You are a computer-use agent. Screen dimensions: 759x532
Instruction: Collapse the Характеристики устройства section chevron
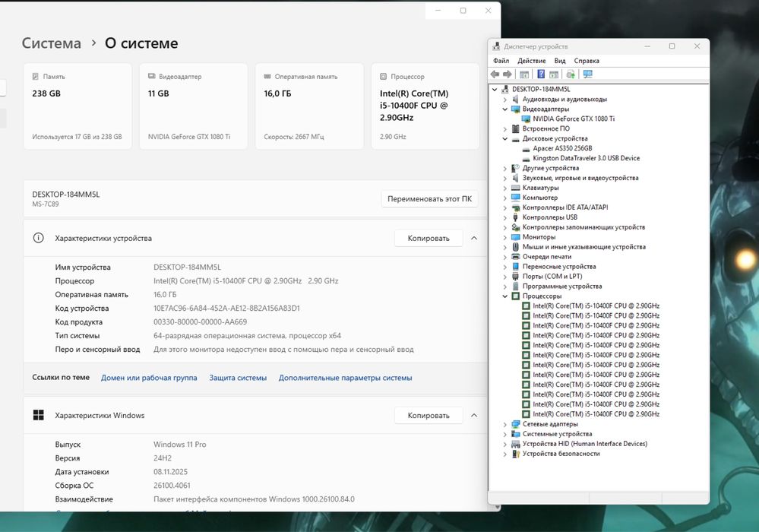click(474, 238)
